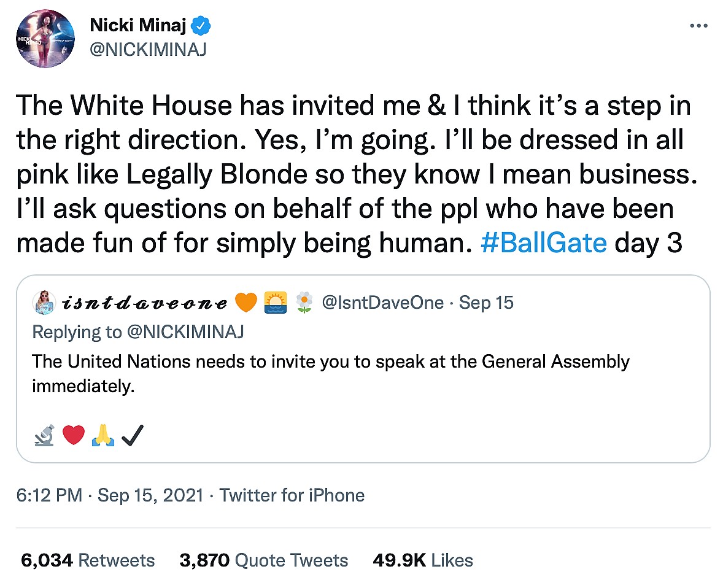Screen dimensions: 723x588
Task: Open the @NICKIMINAJ handle link
Action: click(148, 49)
